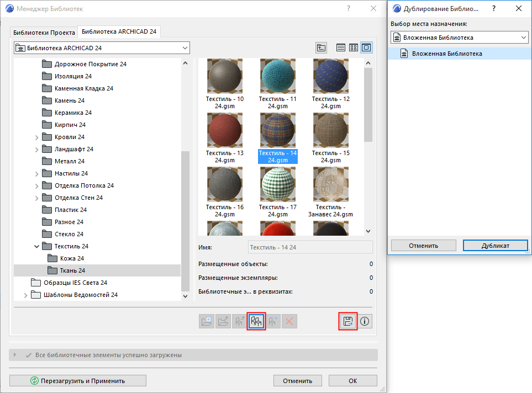Click the save library part icon

[x=348, y=321]
